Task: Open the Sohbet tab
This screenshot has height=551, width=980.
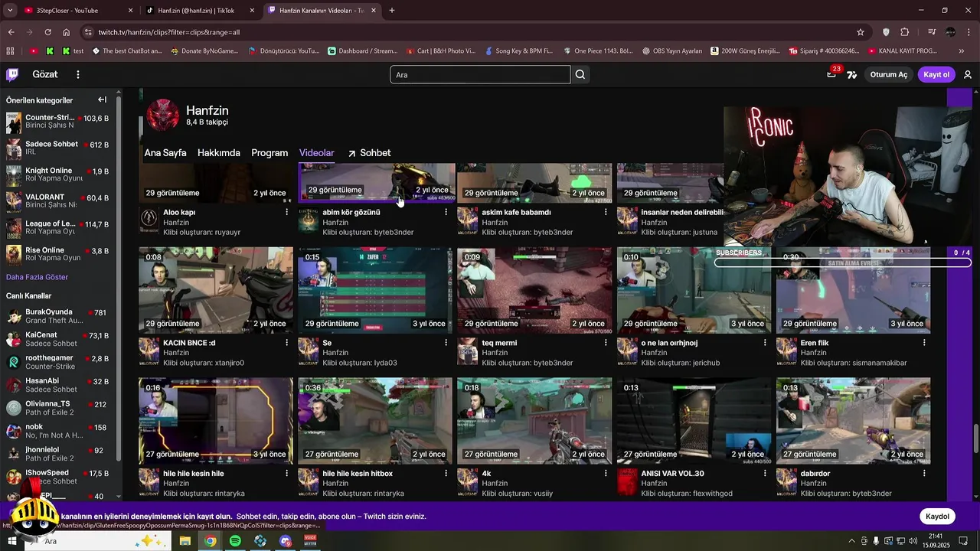Action: pos(369,153)
